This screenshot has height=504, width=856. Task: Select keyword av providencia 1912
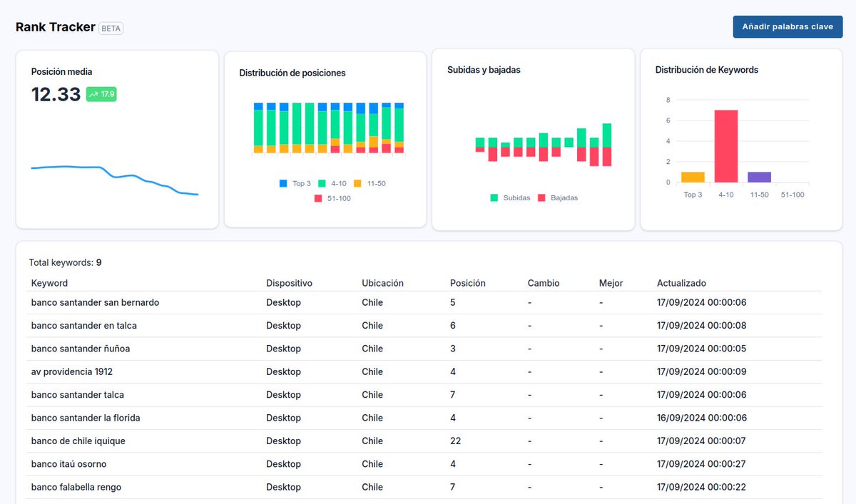pyautogui.click(x=72, y=371)
